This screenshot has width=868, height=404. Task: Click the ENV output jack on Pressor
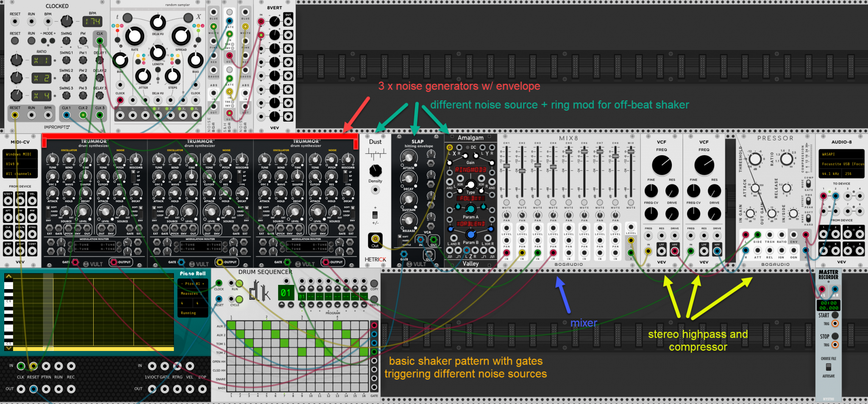click(x=793, y=235)
